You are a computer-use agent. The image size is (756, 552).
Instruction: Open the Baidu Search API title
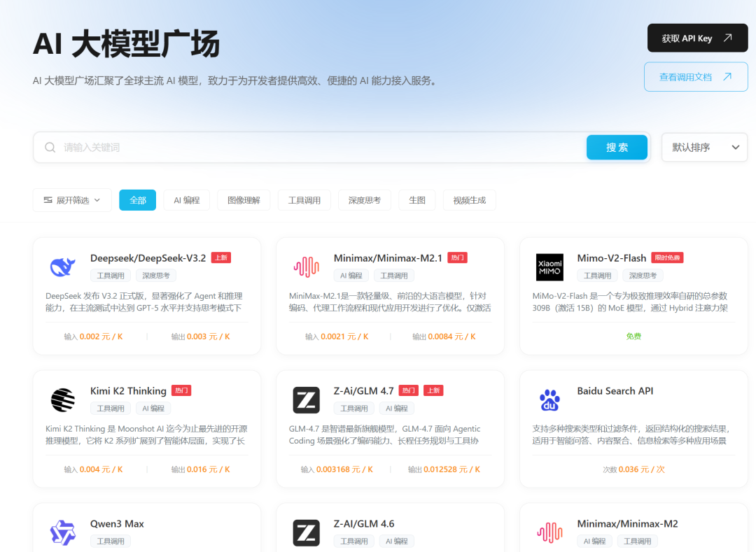615,390
